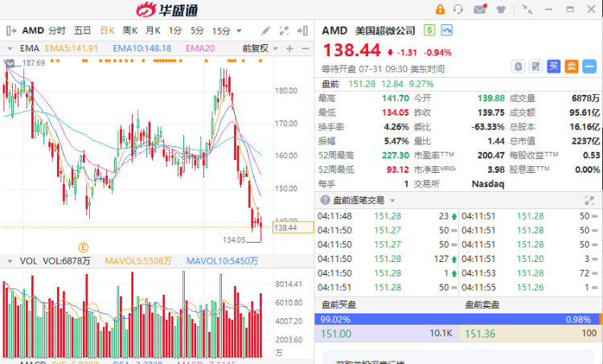Select the 日K daily candlestick tab
Screen dimensions: 603x364
107,31
